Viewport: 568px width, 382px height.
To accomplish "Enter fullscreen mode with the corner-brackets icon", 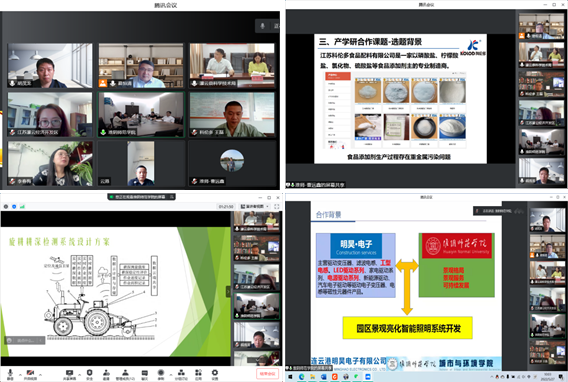I will (x=277, y=206).
